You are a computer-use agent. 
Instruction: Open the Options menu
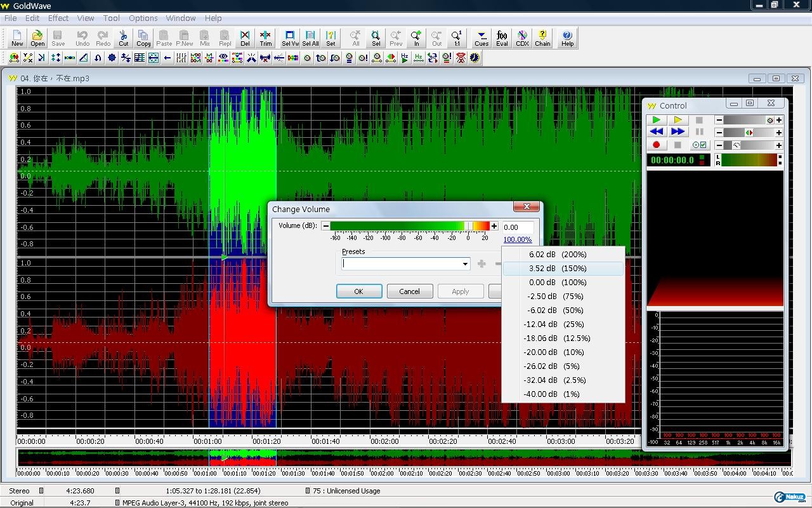143,18
